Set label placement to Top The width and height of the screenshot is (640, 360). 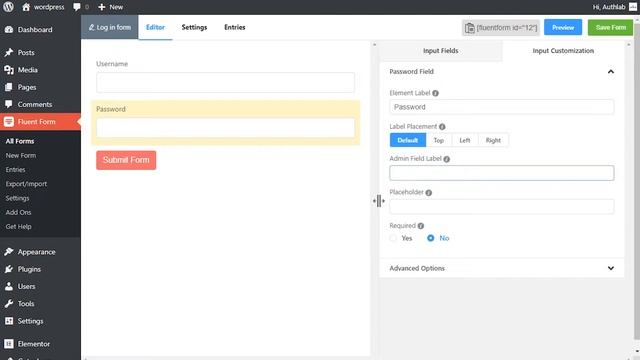pyautogui.click(x=439, y=140)
